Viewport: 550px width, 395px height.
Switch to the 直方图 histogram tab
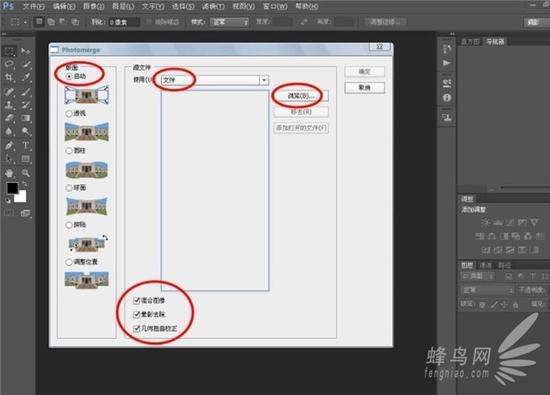click(470, 42)
